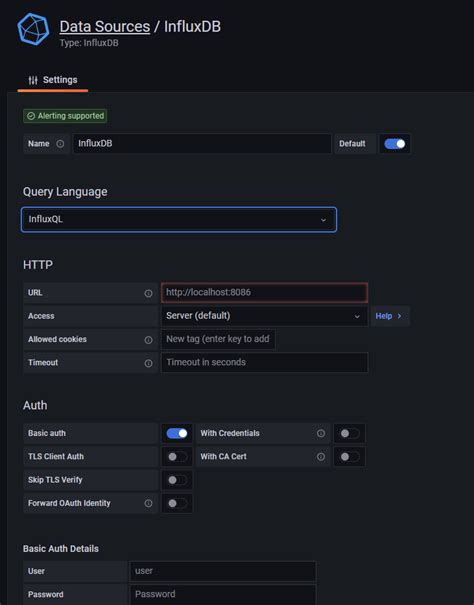Image resolution: width=474 pixels, height=605 pixels.
Task: Disable the Basic auth toggle
Action: pos(177,433)
